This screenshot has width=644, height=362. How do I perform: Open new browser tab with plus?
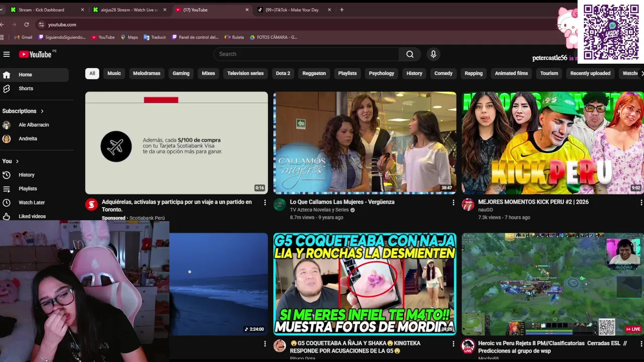click(x=342, y=10)
